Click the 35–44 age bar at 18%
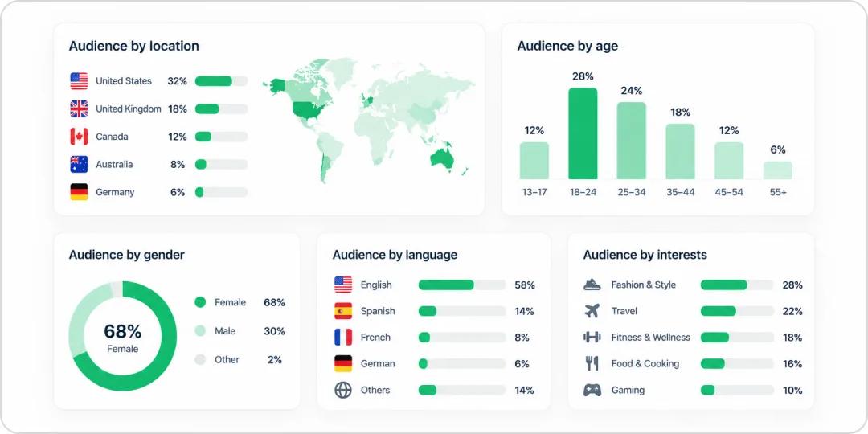This screenshot has height=434, width=868. 681,151
